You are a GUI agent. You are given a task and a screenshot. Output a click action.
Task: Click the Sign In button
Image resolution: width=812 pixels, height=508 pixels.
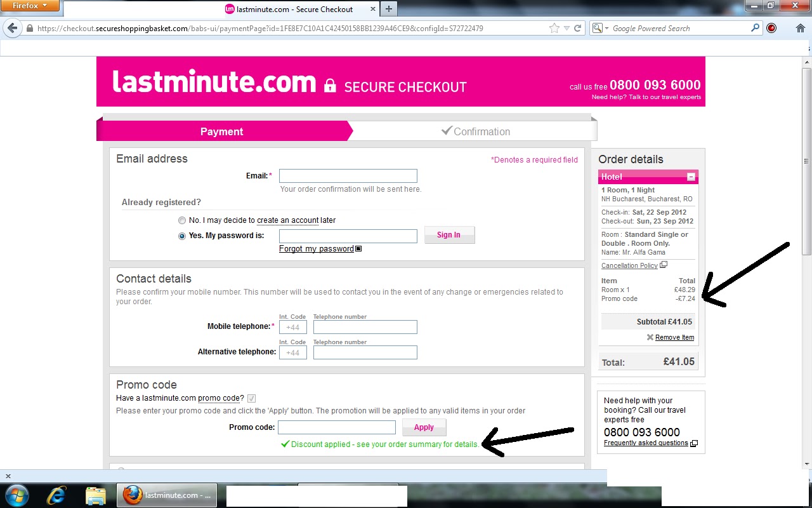pyautogui.click(x=449, y=235)
